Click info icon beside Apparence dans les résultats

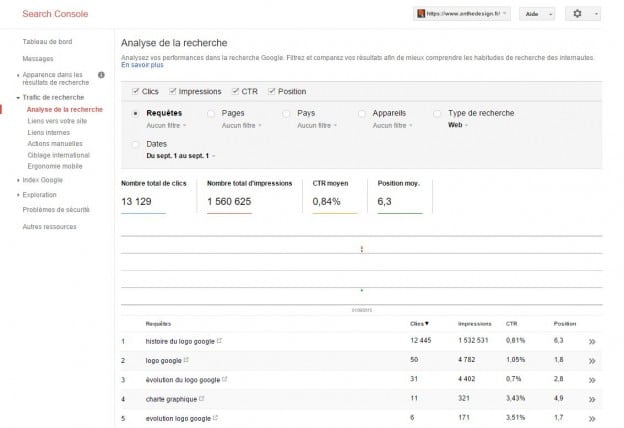(x=101, y=75)
